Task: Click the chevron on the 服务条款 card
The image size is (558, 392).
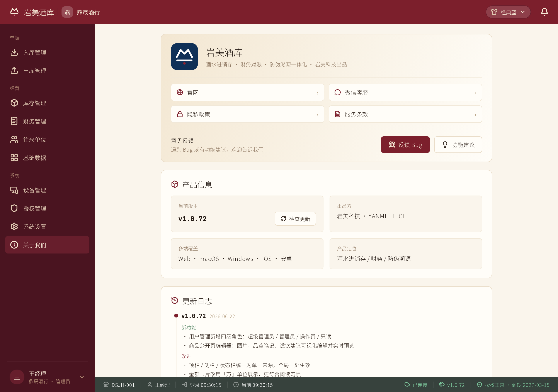Action: [x=475, y=115]
